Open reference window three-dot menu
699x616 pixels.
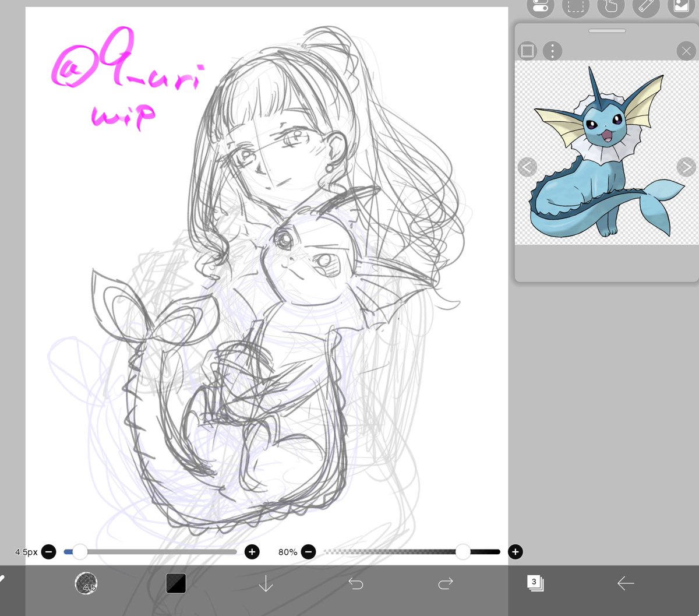pyautogui.click(x=552, y=51)
